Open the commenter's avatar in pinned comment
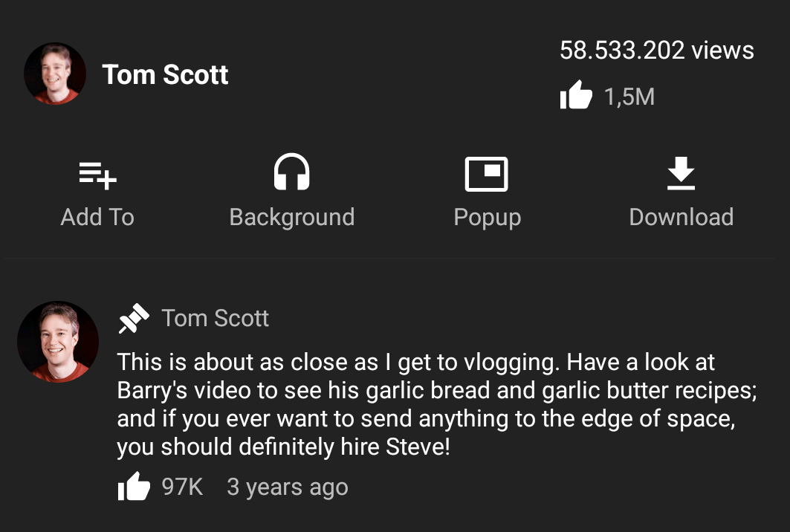 (58, 342)
